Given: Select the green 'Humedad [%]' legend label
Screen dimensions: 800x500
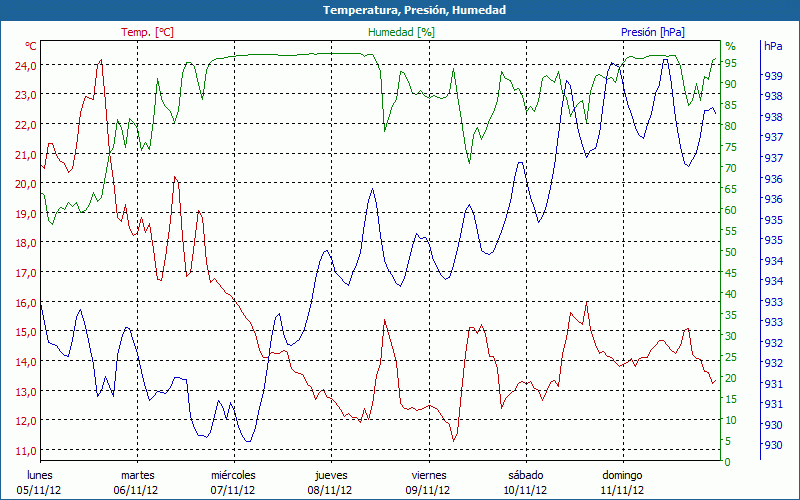Looking at the screenshot, I should (x=401, y=32).
